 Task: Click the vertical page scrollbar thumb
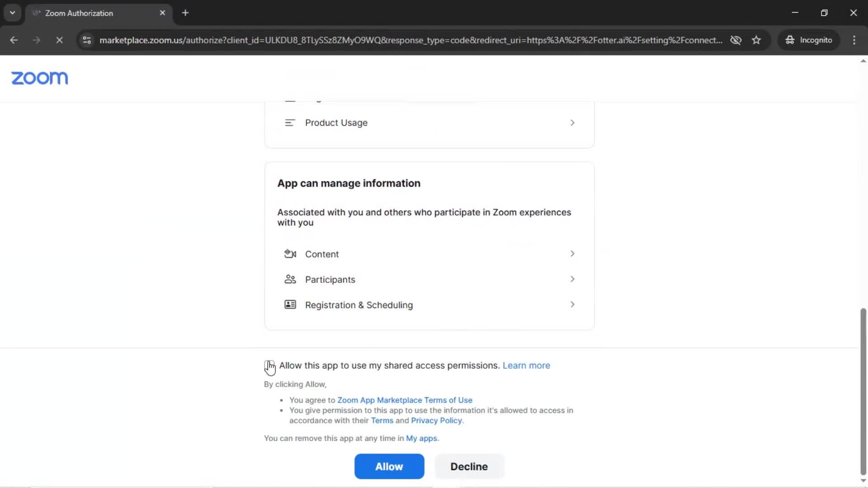coord(863,391)
